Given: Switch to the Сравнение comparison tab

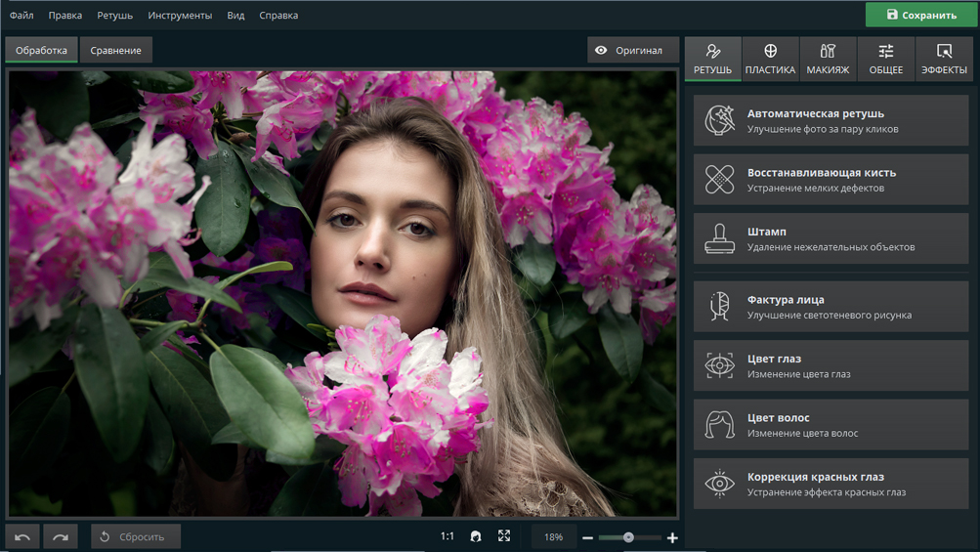Looking at the screenshot, I should coord(116,51).
